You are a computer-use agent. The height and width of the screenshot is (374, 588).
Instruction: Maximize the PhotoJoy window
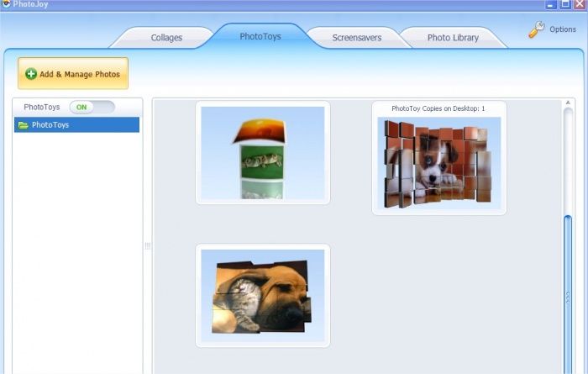click(565, 4)
